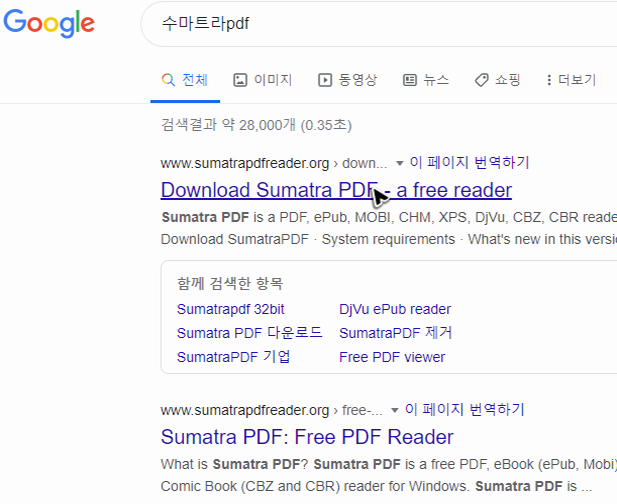Open related search Sumatrapdf 32bit
The image size is (617, 504).
click(231, 309)
